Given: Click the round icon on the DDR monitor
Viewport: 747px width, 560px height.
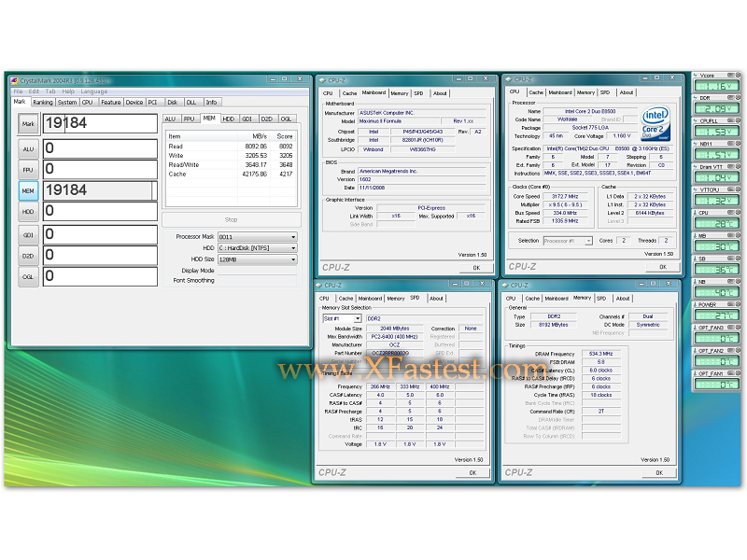Looking at the screenshot, I should point(738,98).
